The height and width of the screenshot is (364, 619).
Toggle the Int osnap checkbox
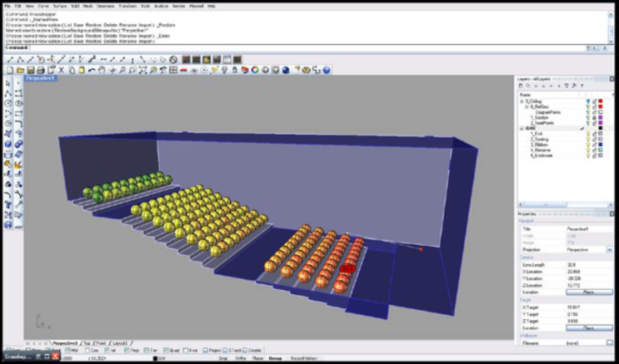[107, 350]
